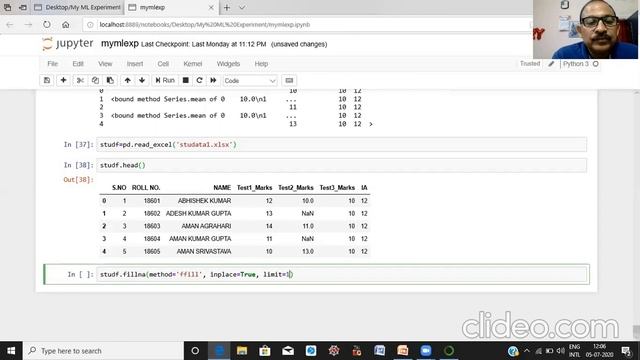This screenshot has height=360, width=640.
Task: Move selected cell up arrow
Action: pyautogui.click(x=127, y=80)
